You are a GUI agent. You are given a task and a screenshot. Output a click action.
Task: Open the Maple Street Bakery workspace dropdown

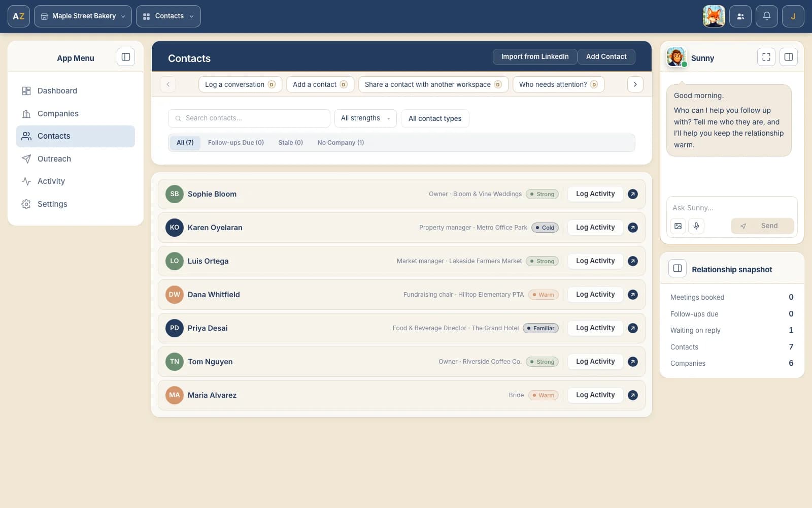tap(83, 16)
